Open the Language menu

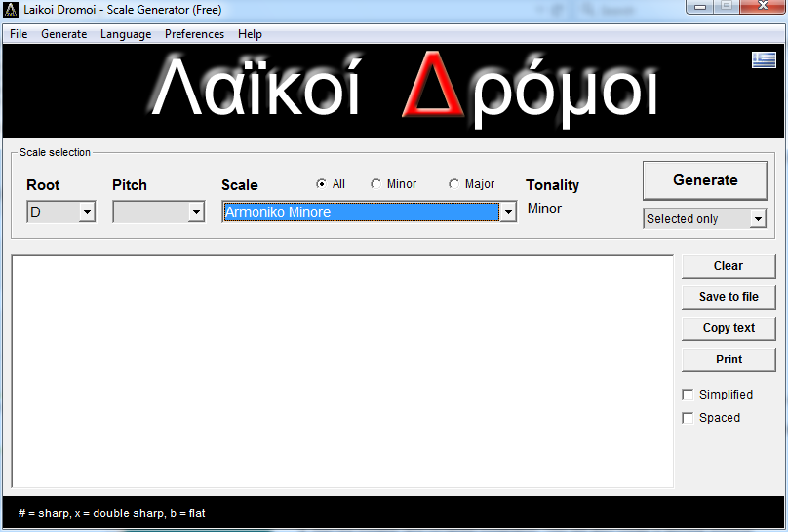coord(126,34)
